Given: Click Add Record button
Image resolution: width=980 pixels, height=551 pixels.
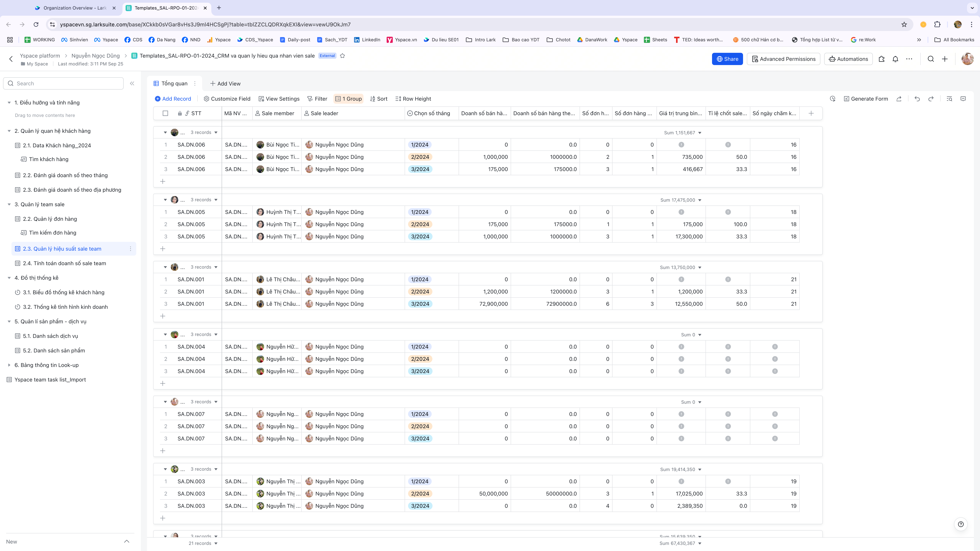Looking at the screenshot, I should 173,99.
